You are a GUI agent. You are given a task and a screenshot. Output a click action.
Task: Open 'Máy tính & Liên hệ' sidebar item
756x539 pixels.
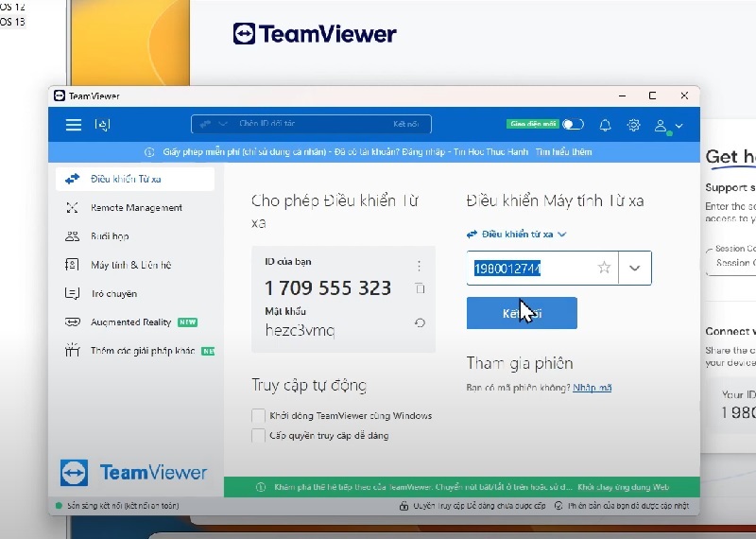[x=135, y=265]
